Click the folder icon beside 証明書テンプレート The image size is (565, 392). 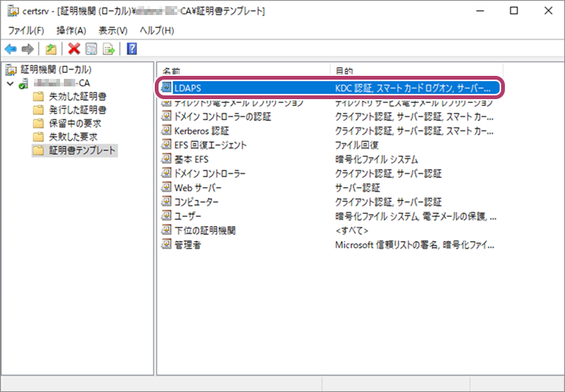tap(38, 150)
